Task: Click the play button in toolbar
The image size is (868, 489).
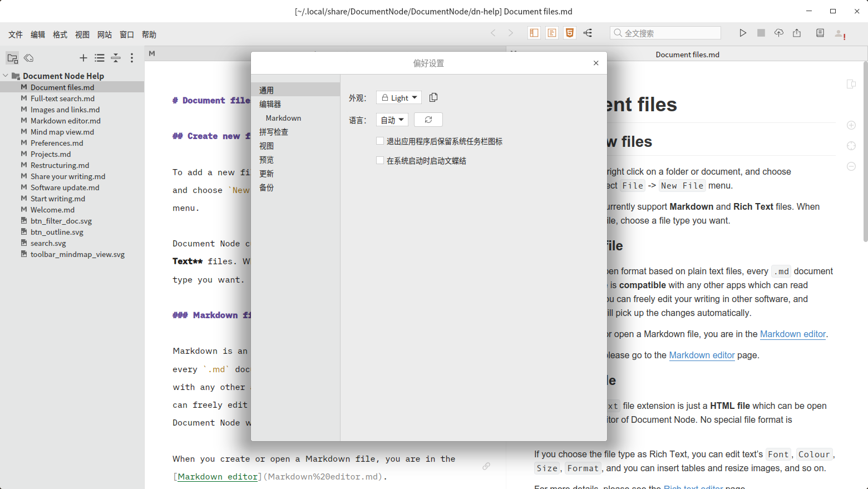Action: coord(742,33)
